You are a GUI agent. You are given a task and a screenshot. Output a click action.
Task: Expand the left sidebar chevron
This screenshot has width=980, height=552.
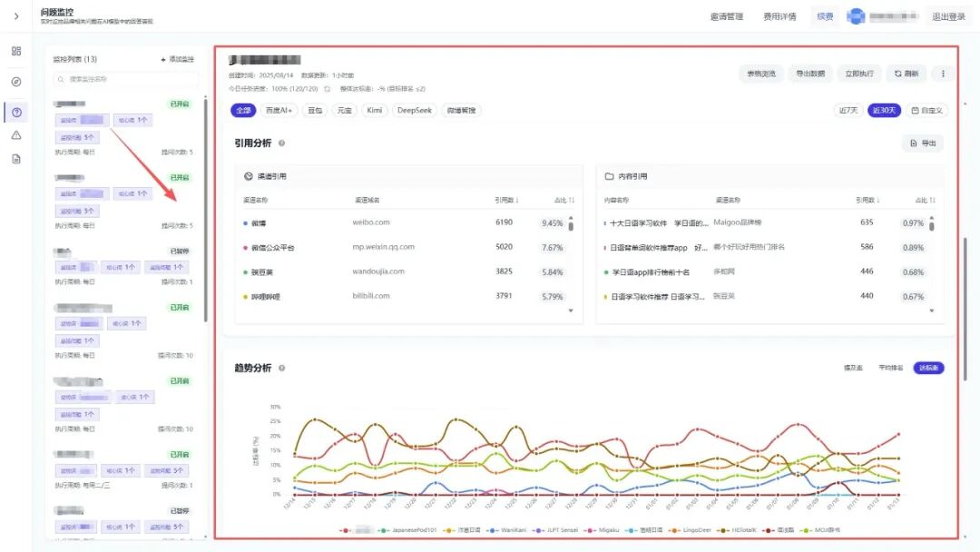click(x=16, y=16)
